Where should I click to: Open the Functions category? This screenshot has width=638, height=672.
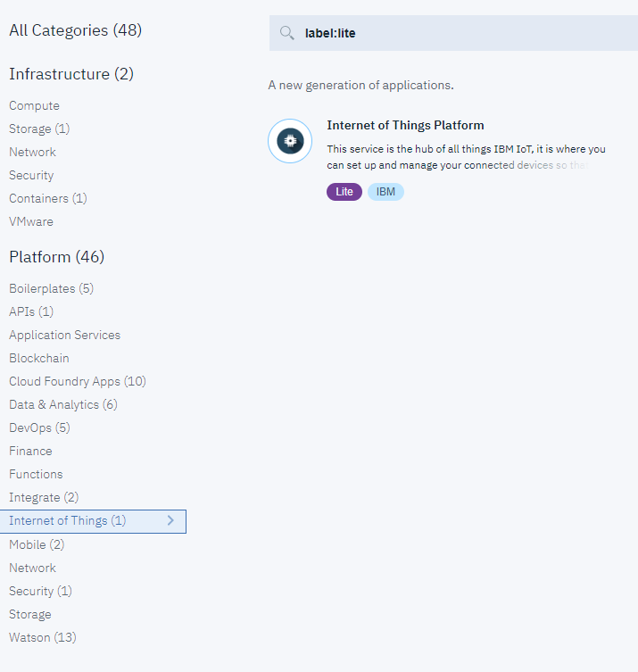(x=36, y=474)
